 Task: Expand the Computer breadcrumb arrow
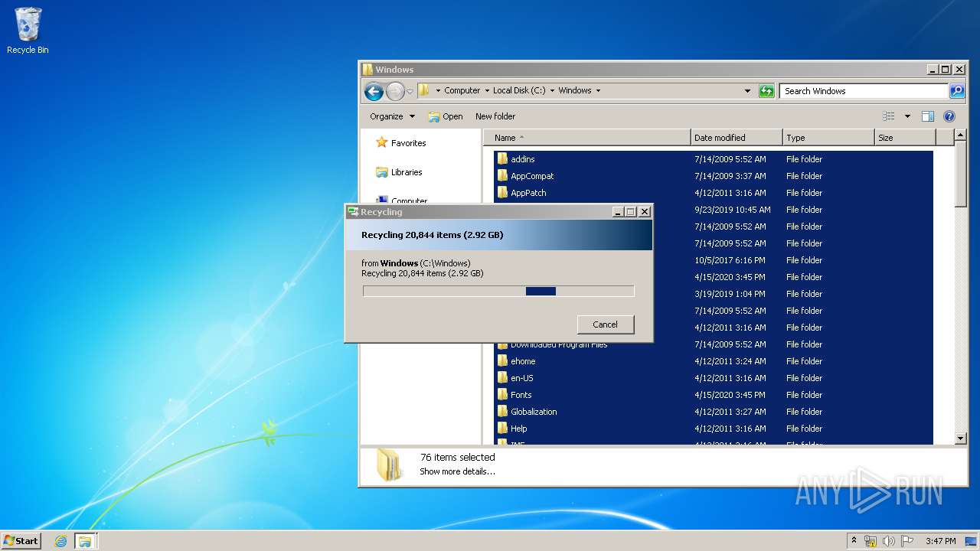(x=487, y=90)
